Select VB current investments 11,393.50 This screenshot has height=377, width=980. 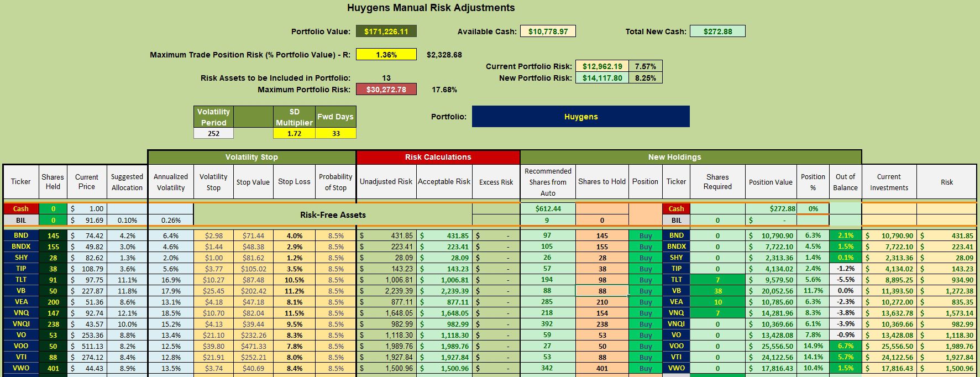[x=889, y=291]
